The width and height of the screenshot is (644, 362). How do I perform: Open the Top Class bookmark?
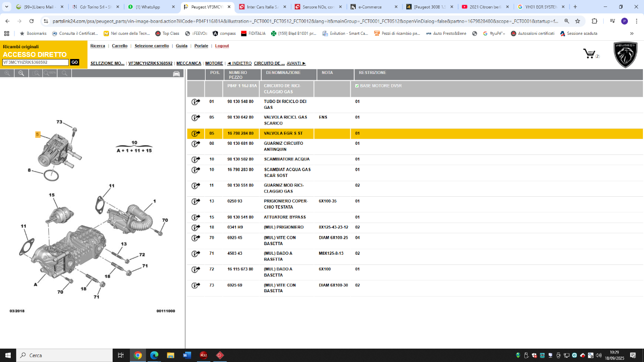point(167,33)
